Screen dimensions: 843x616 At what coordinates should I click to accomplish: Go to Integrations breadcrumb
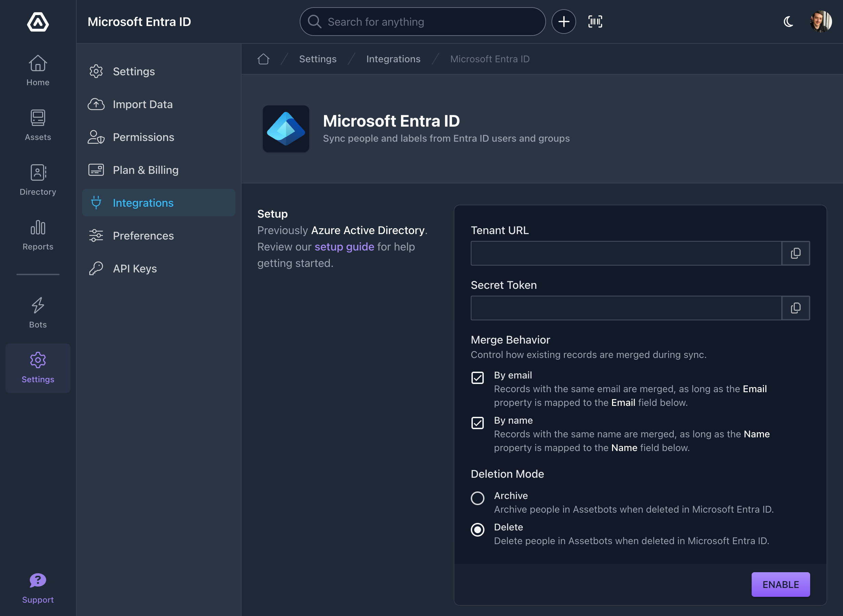point(393,59)
